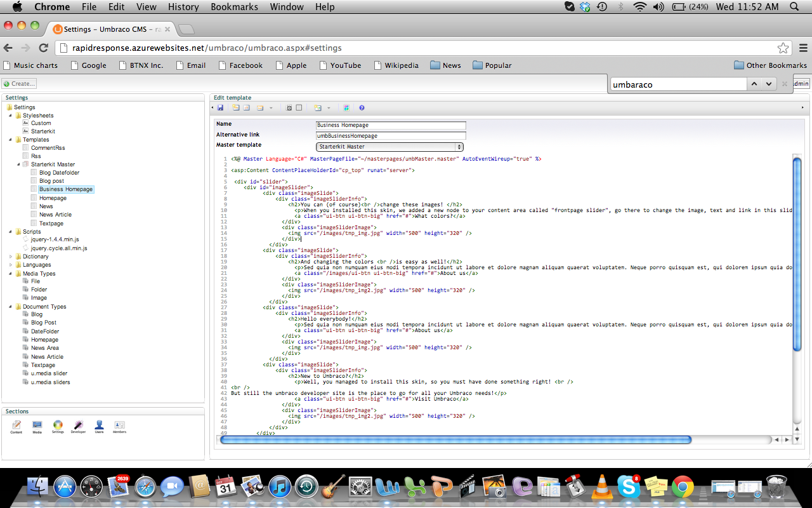812x508 pixels.
Task: Open the CommentRss template
Action: point(48,148)
